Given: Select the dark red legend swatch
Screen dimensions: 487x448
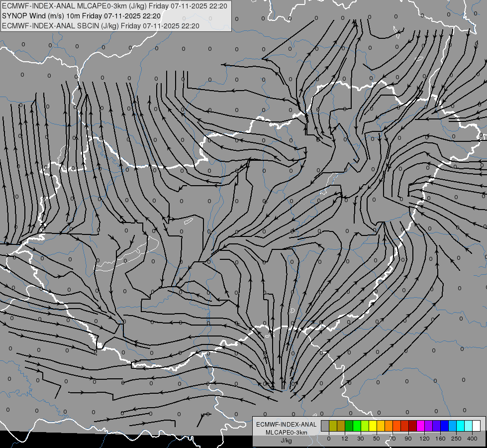Looking at the screenshot, I should (413, 426).
